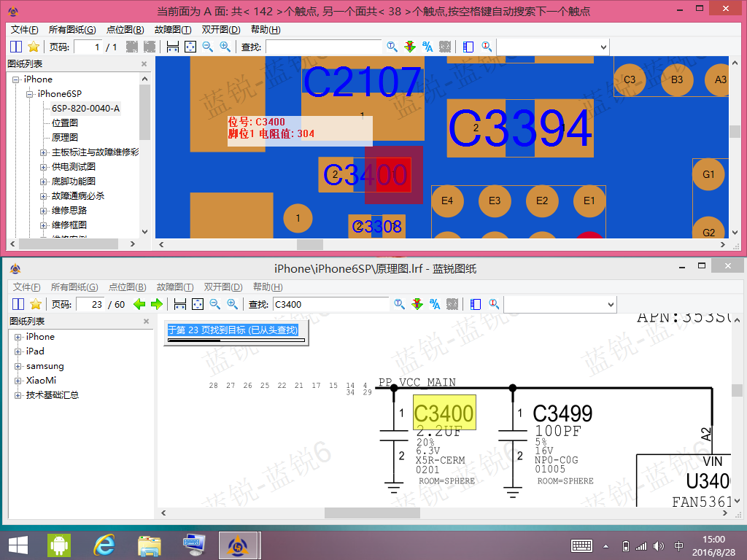
Task: Toggle panel layout icon in schematic window toolbar
Action: coord(18,304)
